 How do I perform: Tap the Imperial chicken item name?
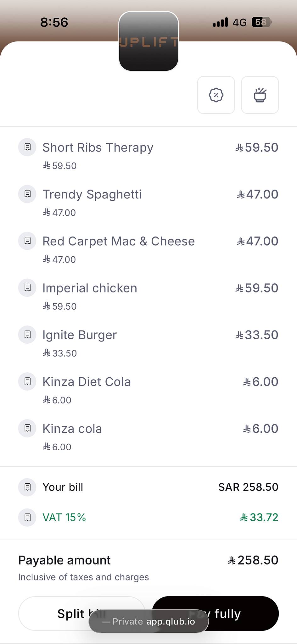(90, 288)
